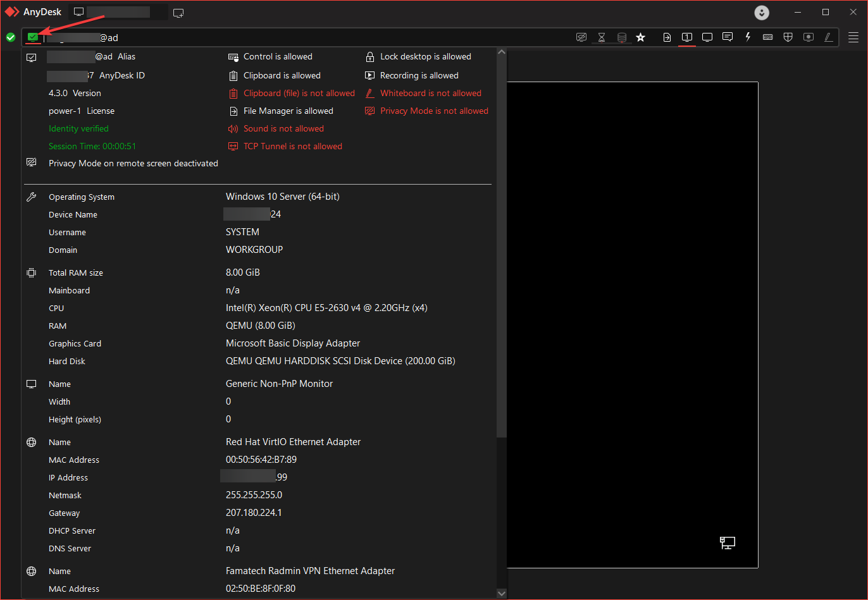The height and width of the screenshot is (600, 868).
Task: Click the database stack toolbar icon
Action: 622,37
